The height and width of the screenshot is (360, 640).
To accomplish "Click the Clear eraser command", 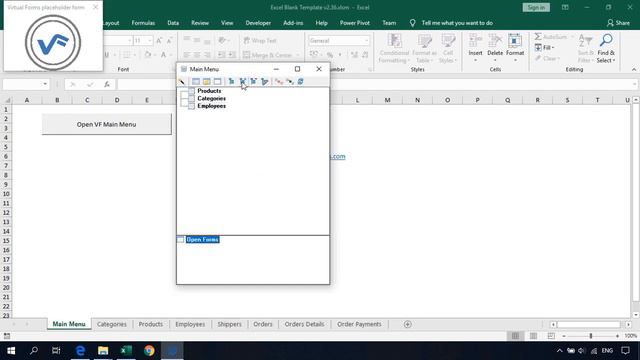I will pyautogui.click(x=547, y=58).
